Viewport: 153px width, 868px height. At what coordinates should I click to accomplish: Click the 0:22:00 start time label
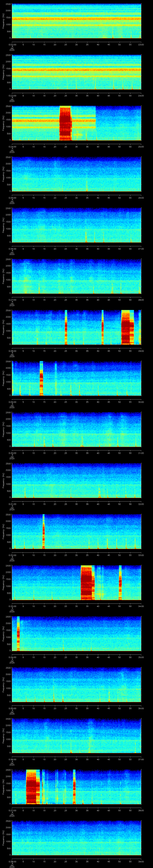click(x=12, y=44)
